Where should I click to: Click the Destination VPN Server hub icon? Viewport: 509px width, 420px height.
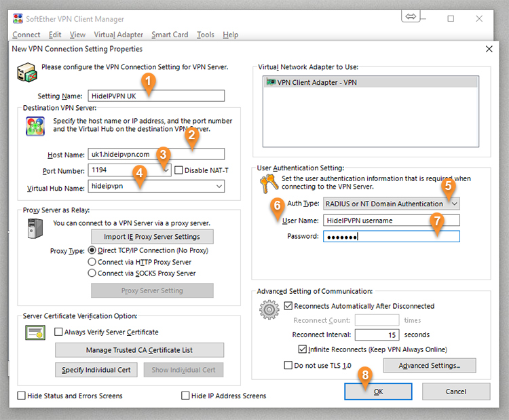click(35, 126)
